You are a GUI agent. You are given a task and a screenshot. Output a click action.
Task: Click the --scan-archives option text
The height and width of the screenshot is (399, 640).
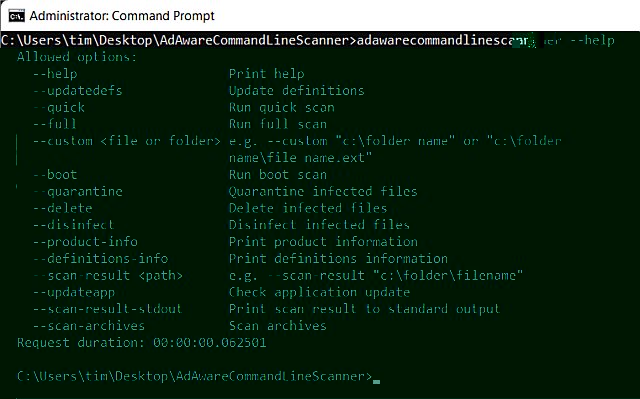click(89, 326)
